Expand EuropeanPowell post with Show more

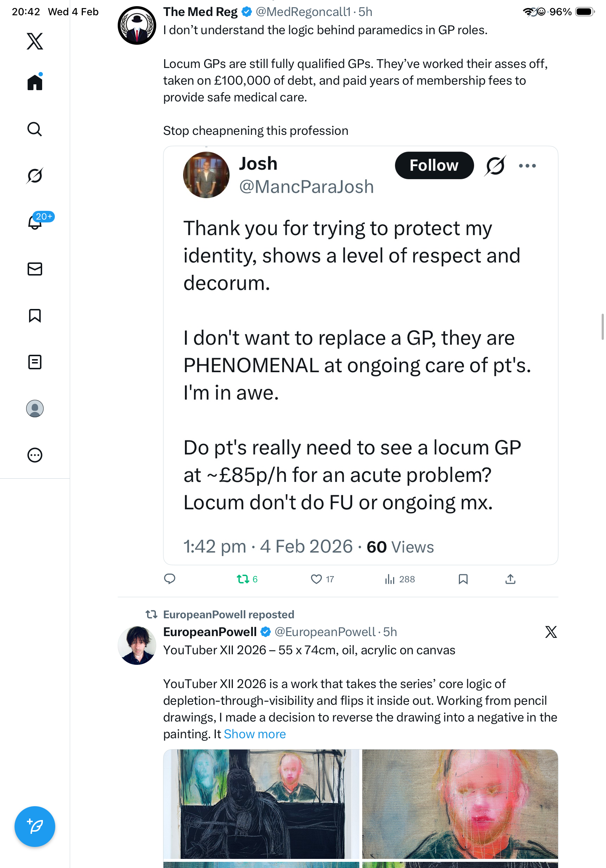255,734
